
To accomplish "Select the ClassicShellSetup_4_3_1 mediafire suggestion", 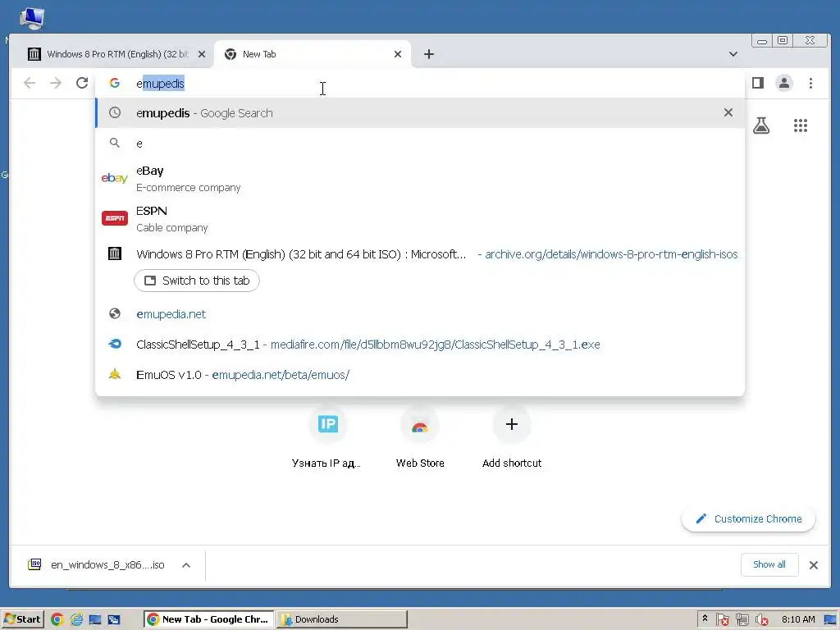I will (x=420, y=345).
